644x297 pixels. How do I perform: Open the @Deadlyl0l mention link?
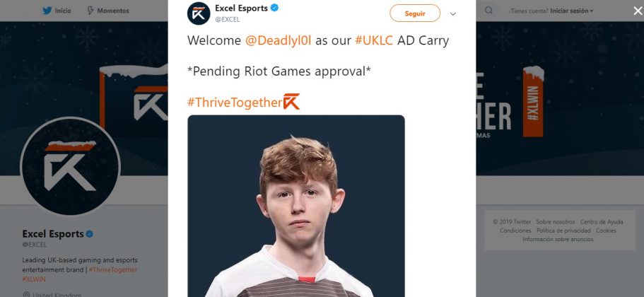278,40
